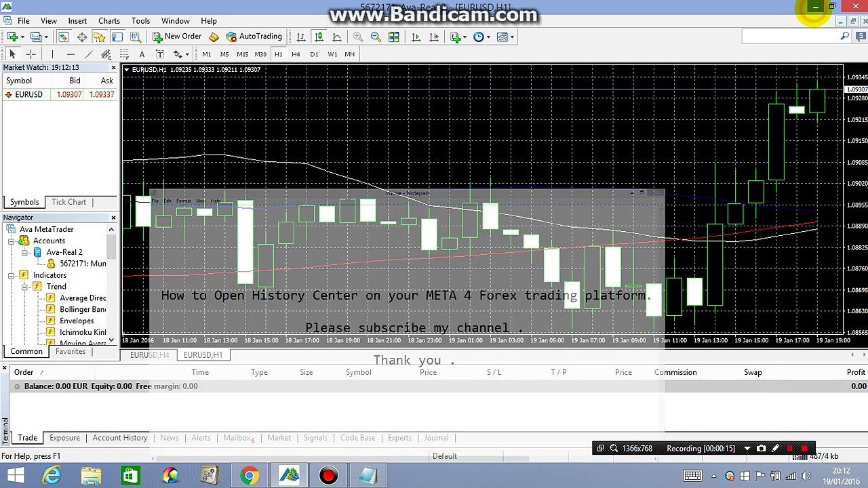Click the New Order button
Screen dimensions: 868x488
pyautogui.click(x=177, y=37)
